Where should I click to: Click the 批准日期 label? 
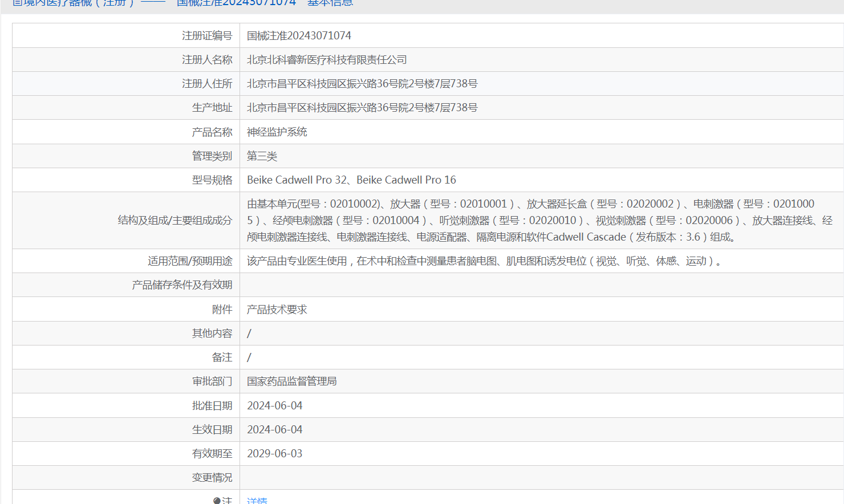pyautogui.click(x=212, y=405)
